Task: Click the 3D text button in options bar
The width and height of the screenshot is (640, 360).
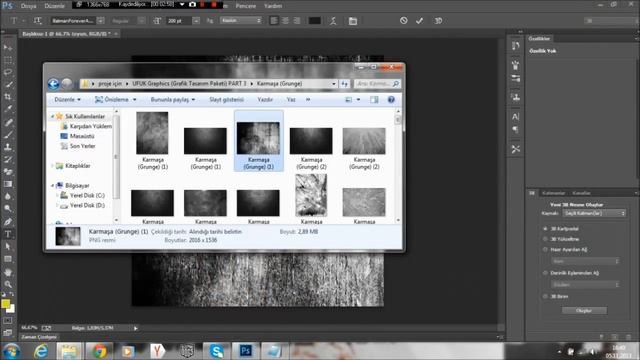Action: click(438, 20)
